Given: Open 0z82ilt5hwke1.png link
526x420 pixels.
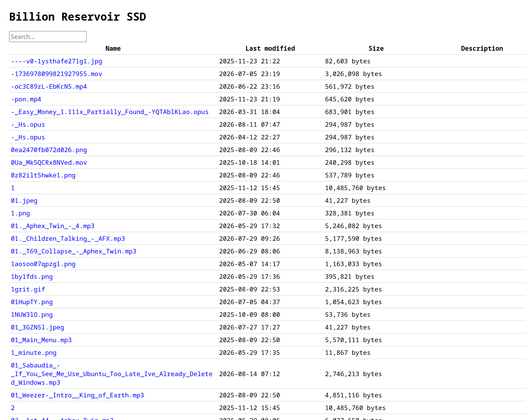Looking at the screenshot, I should pyautogui.click(x=43, y=175).
